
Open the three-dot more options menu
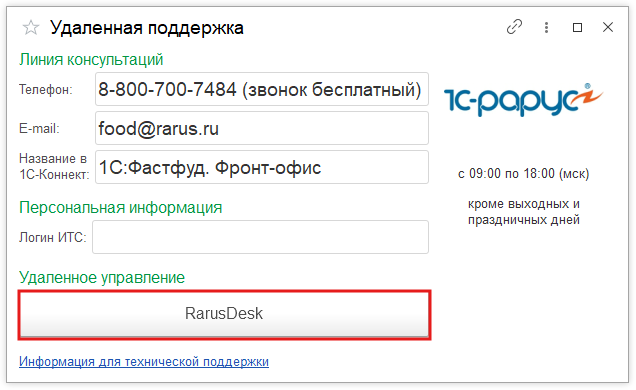click(546, 27)
